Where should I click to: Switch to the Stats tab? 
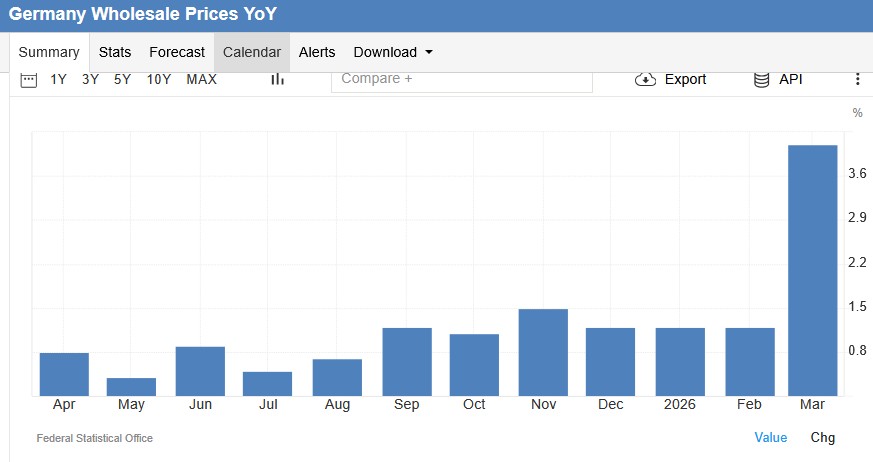[x=115, y=52]
